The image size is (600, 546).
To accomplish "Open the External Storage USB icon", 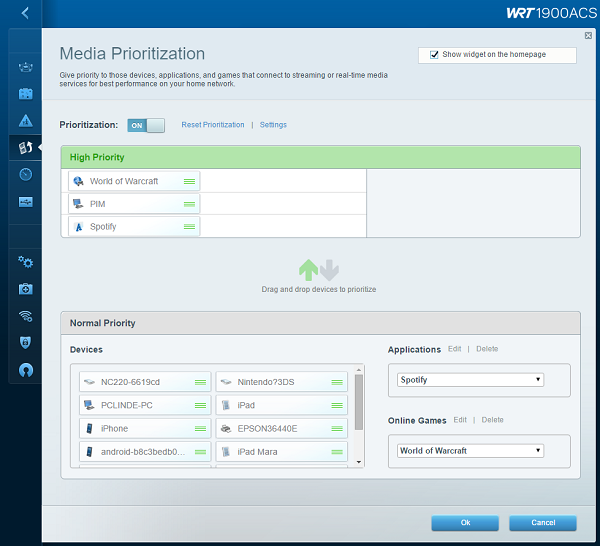I will 26,202.
